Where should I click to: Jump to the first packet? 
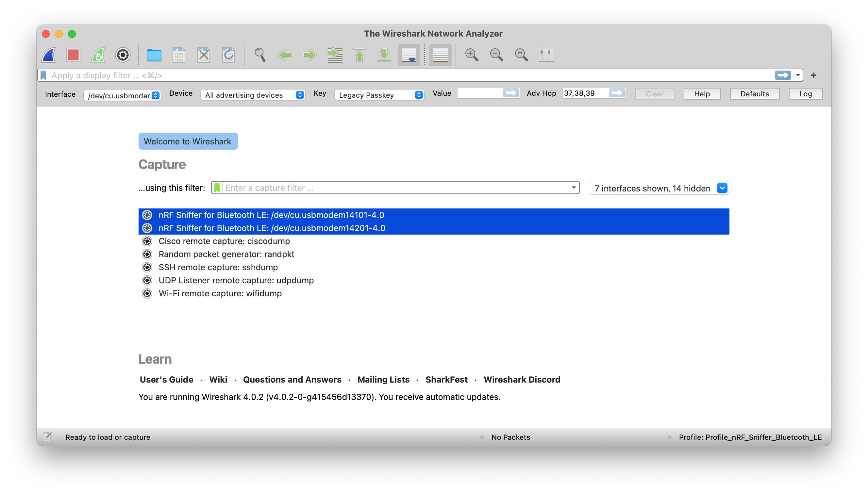pyautogui.click(x=359, y=55)
